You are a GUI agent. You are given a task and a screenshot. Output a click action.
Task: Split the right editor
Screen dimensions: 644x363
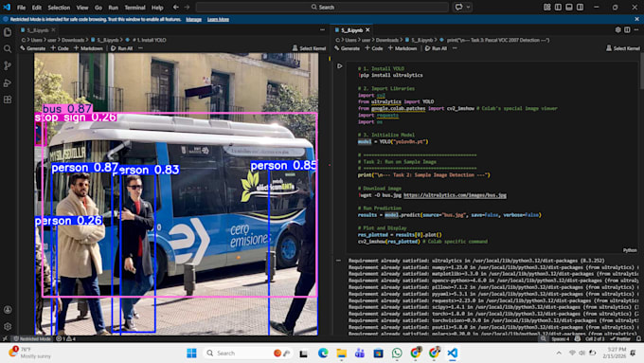click(x=627, y=29)
